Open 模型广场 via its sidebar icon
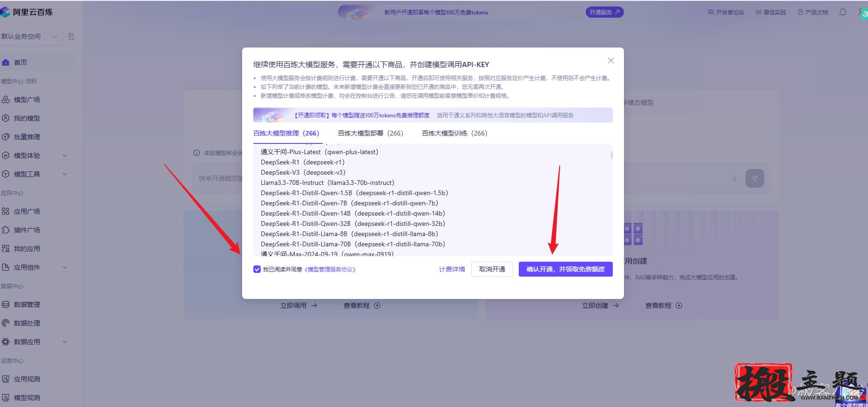This screenshot has width=868, height=407. [x=6, y=100]
